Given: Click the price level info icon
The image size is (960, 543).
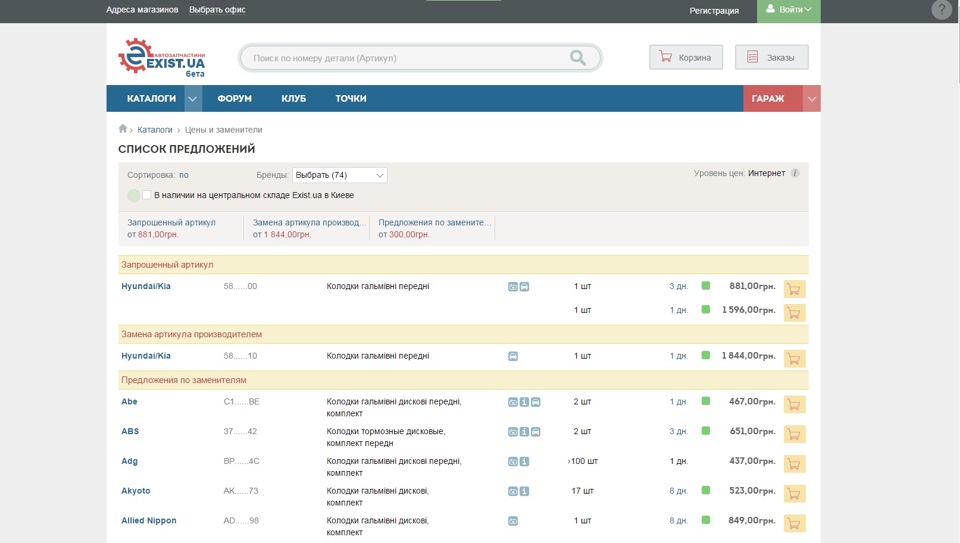Looking at the screenshot, I should (x=795, y=173).
